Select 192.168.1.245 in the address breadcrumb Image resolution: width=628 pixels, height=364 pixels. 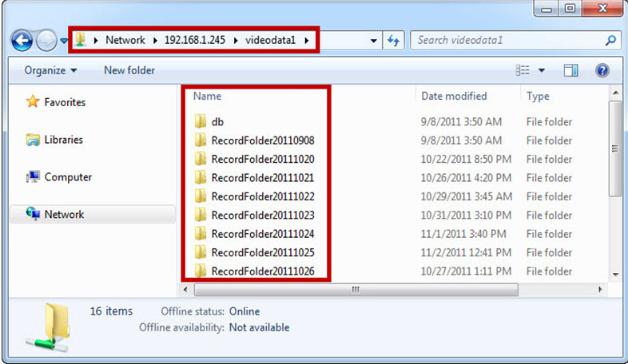(195, 40)
